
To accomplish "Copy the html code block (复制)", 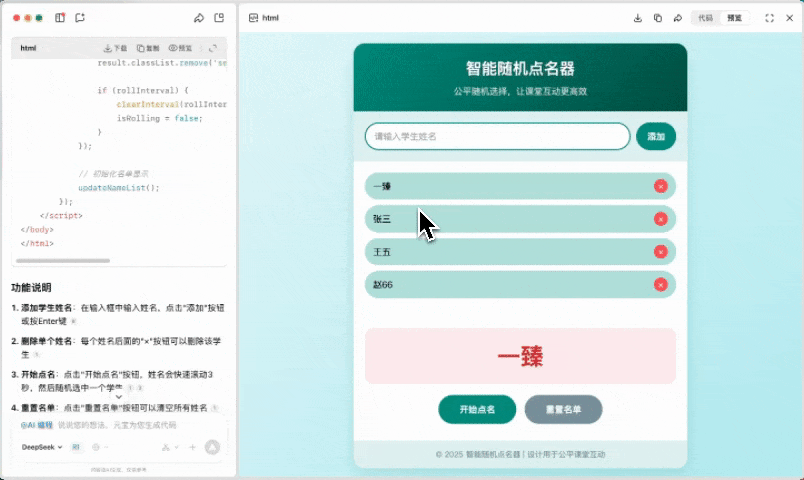I will coord(148,48).
